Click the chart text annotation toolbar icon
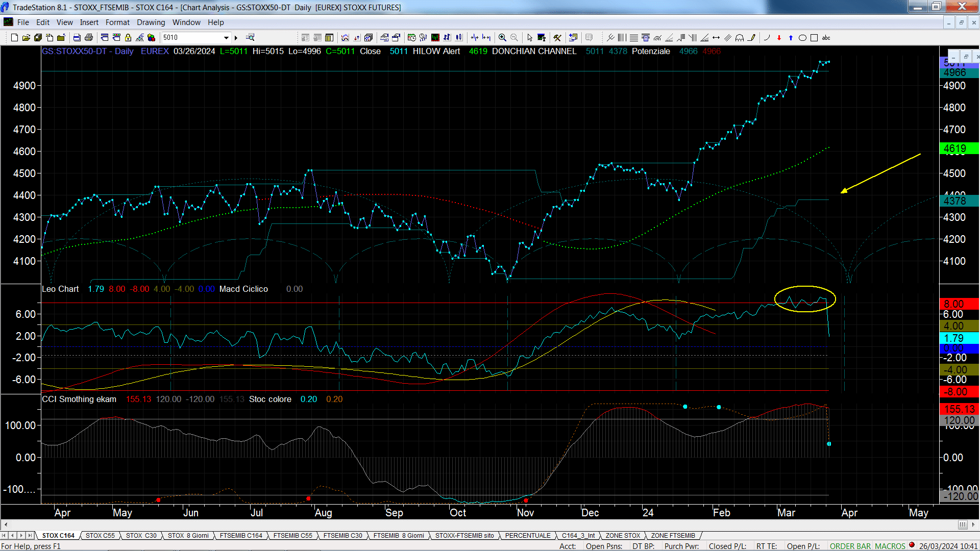The width and height of the screenshot is (980, 551). point(542,38)
